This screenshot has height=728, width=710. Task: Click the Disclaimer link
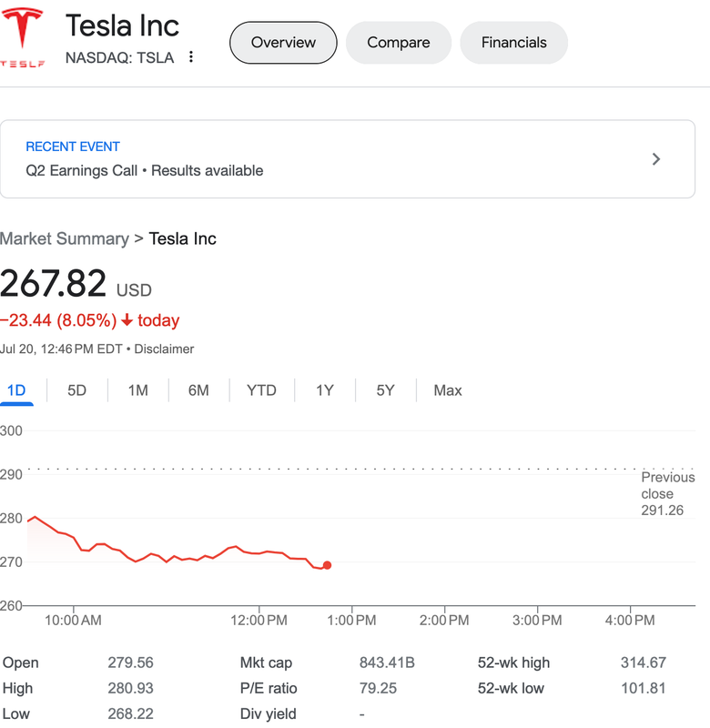(x=164, y=349)
